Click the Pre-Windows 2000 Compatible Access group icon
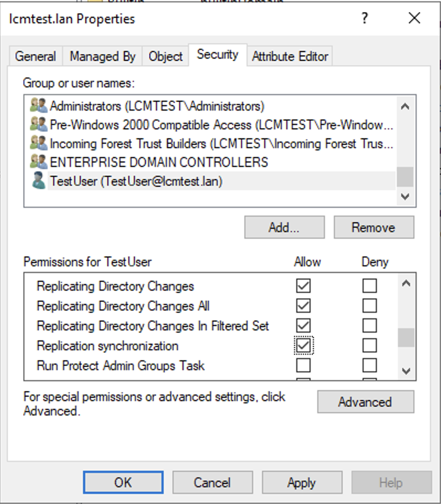This screenshot has height=504, width=441. [x=39, y=125]
